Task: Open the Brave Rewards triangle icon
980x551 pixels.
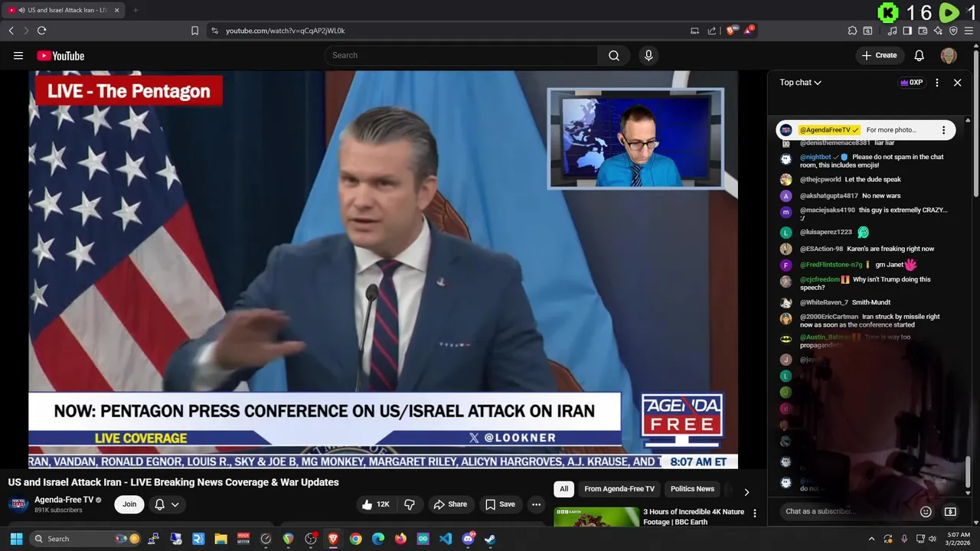Action: [749, 31]
